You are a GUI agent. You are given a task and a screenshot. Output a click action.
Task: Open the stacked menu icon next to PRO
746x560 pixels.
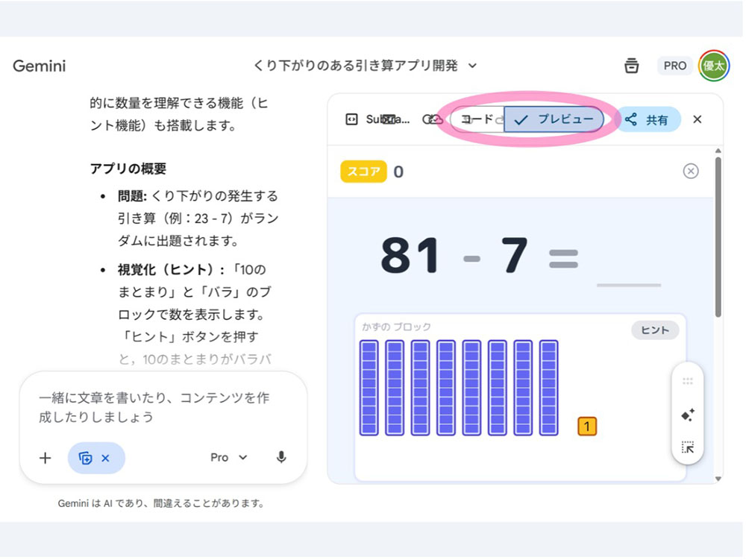(x=632, y=66)
